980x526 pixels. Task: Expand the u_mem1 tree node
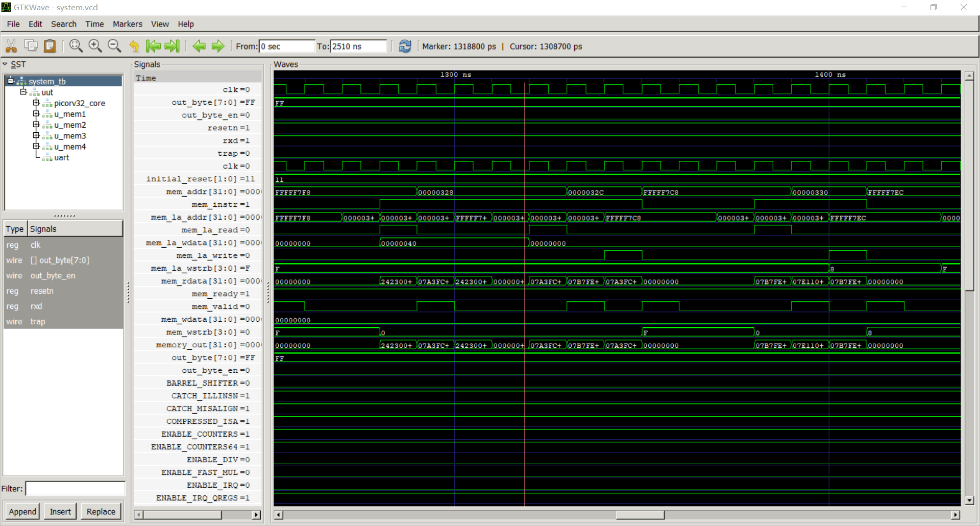click(x=36, y=113)
